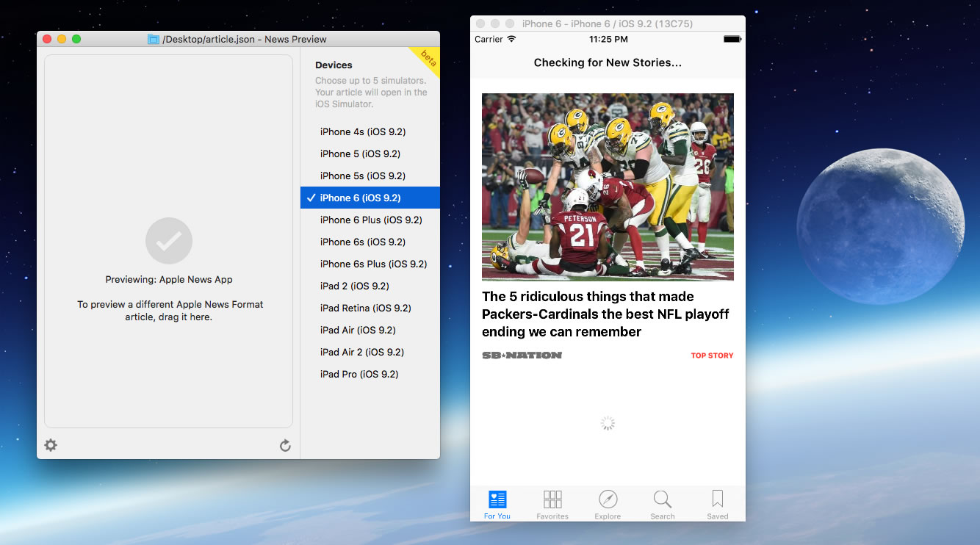The height and width of the screenshot is (545, 980).
Task: Switch to the Explore tab
Action: click(608, 505)
